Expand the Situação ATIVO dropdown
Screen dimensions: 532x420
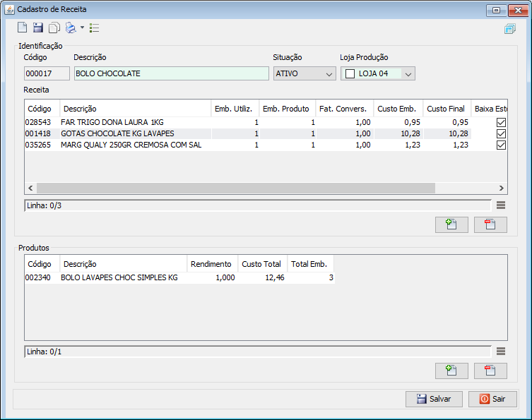coord(329,74)
